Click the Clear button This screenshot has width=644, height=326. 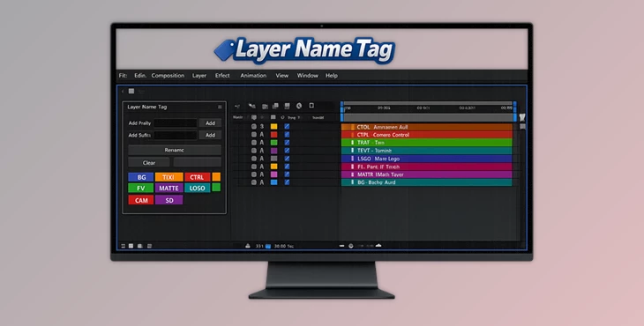[x=149, y=162]
